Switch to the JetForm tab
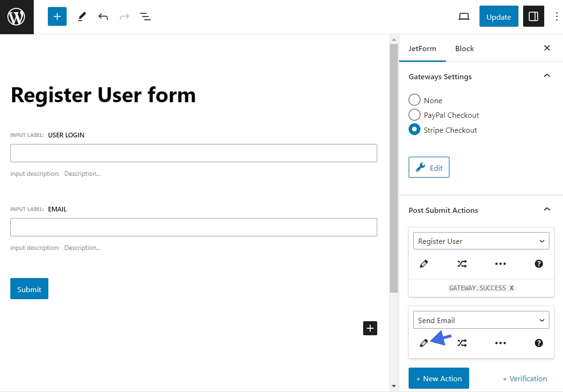 (422, 48)
